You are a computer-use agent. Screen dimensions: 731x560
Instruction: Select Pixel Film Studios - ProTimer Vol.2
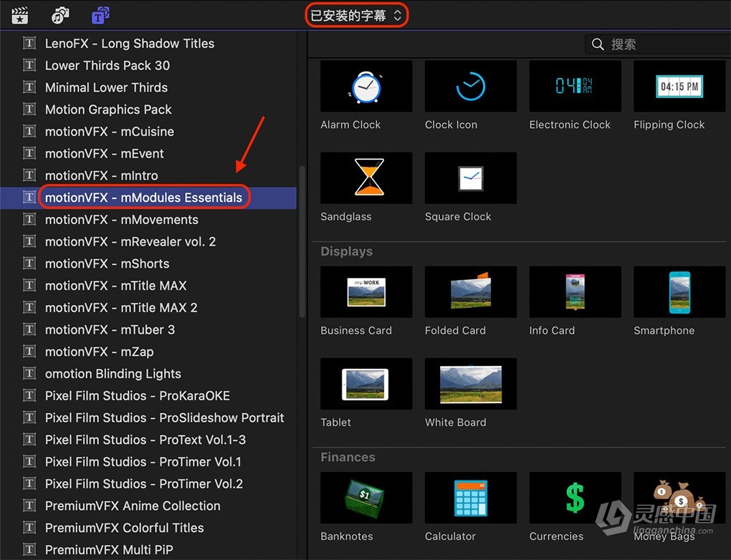(148, 483)
